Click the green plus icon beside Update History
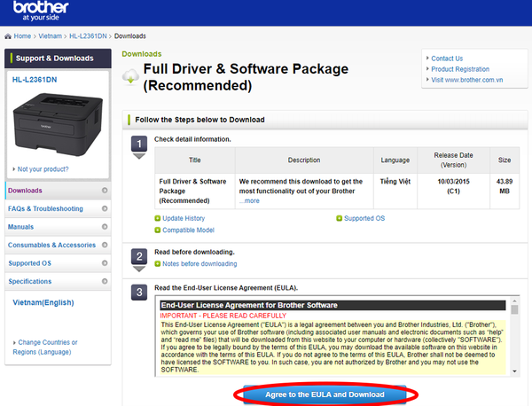532x406 pixels. pyautogui.click(x=158, y=218)
